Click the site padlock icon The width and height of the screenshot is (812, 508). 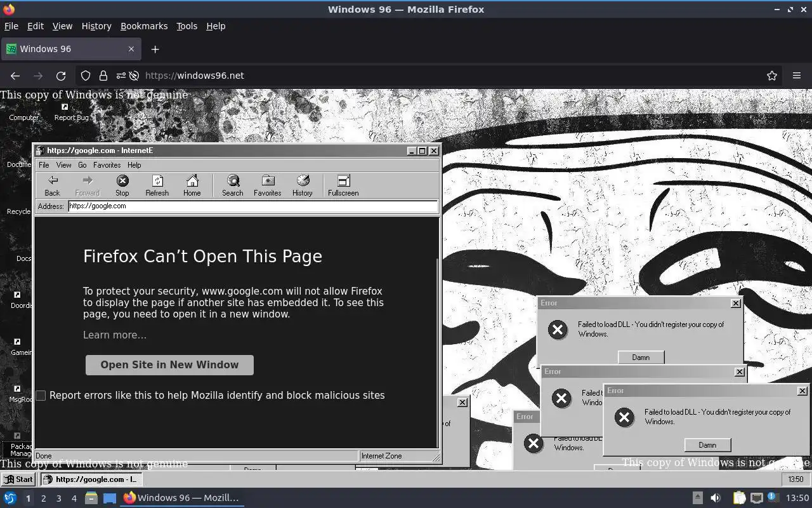103,76
